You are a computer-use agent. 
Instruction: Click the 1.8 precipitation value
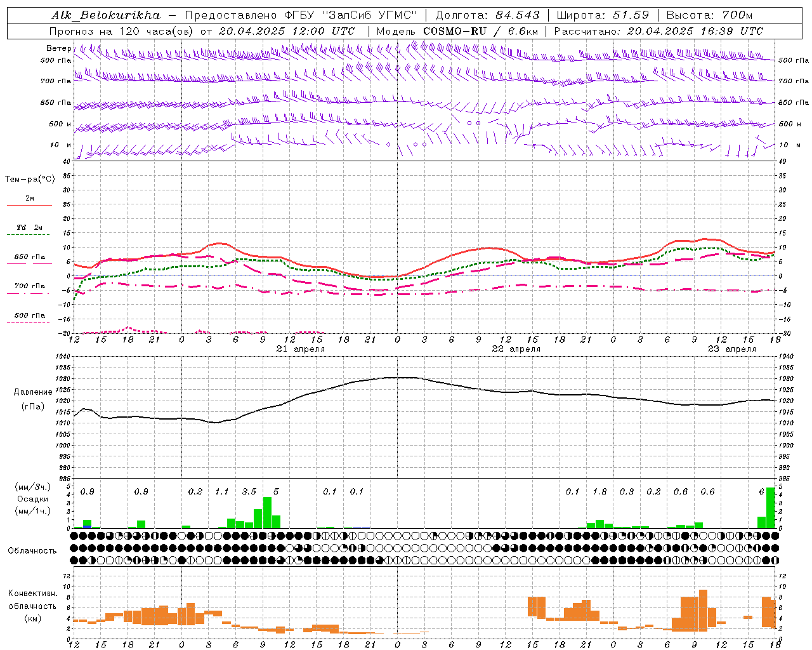[x=599, y=492]
